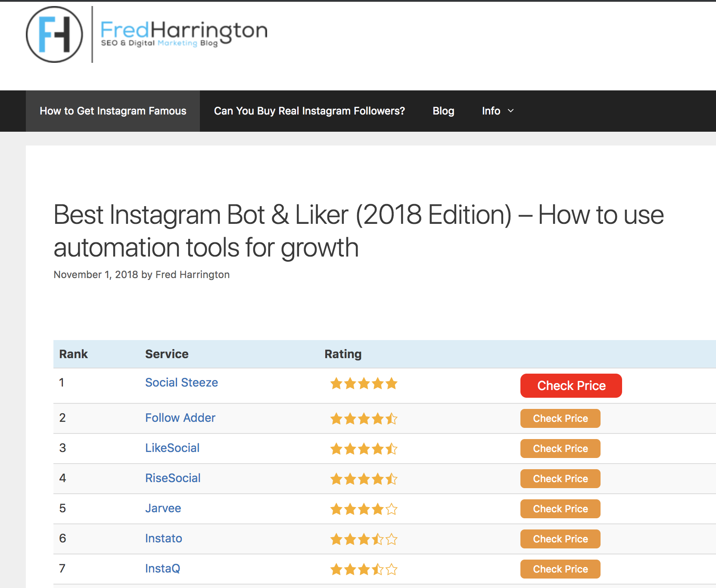Open the Instato service link
This screenshot has height=588, width=716.
point(163,538)
